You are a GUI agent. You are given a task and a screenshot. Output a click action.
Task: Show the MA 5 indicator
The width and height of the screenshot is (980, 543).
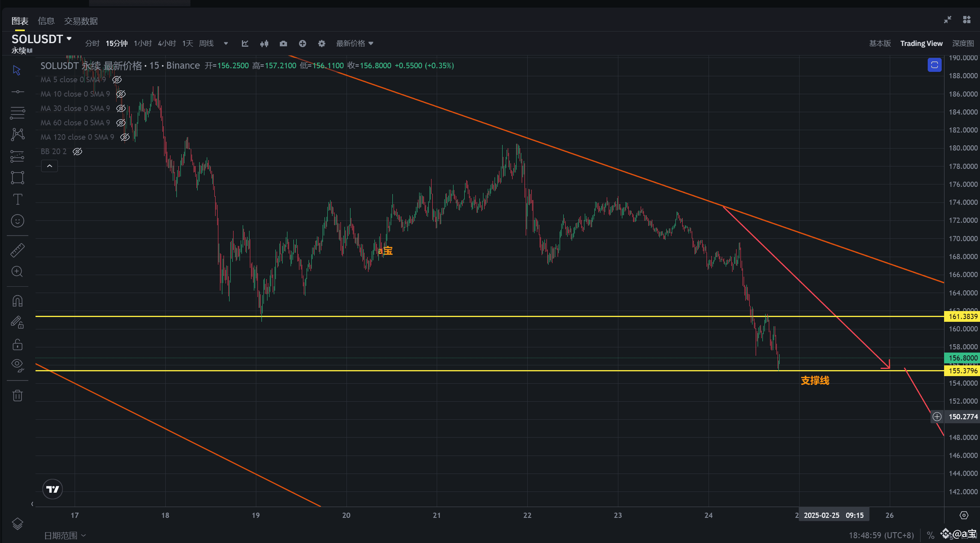pos(117,80)
